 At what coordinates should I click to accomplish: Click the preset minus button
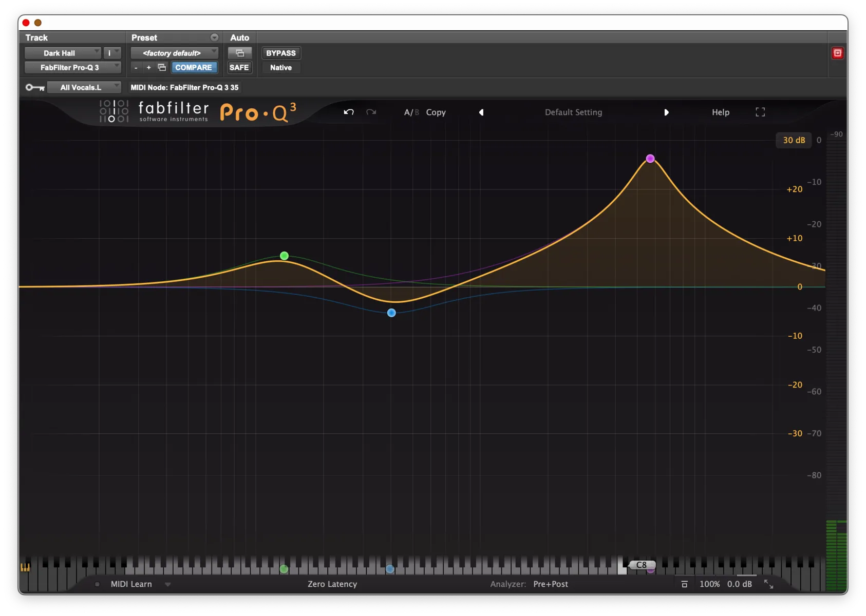tap(136, 67)
